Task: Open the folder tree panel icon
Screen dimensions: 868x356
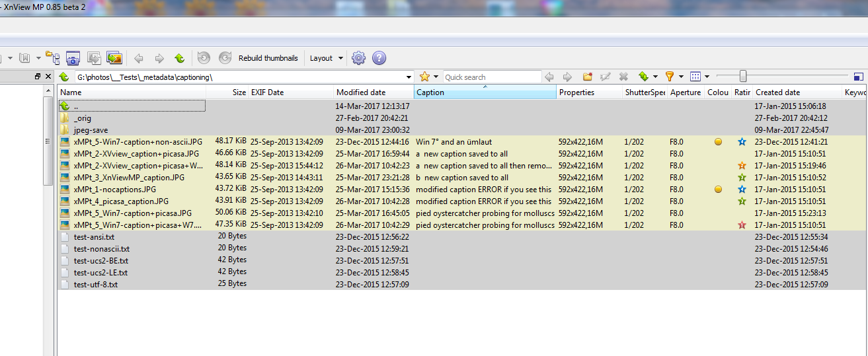Action: point(52,58)
